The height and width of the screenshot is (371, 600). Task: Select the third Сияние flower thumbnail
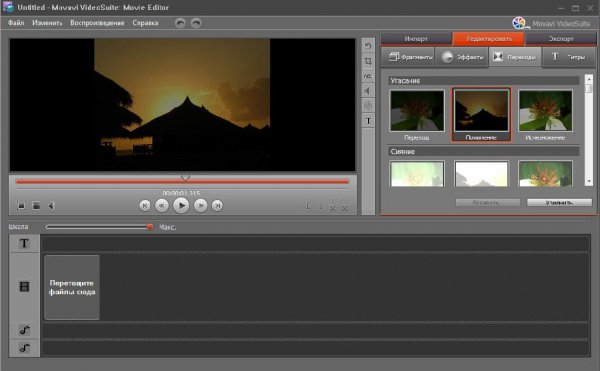545,174
